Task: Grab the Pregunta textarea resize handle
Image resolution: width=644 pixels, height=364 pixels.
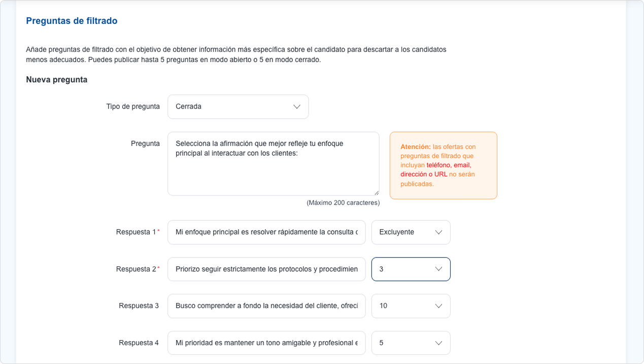Action: [376, 192]
